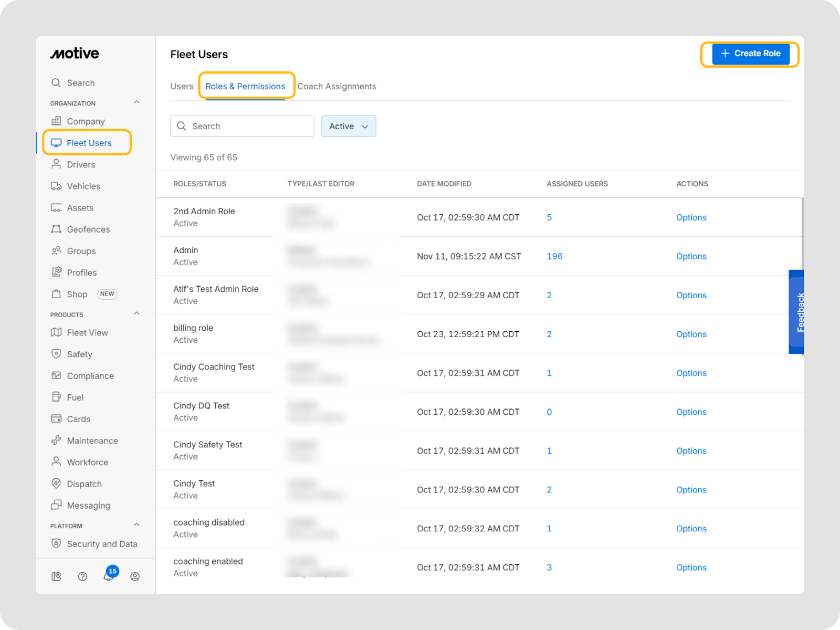Screen dimensions: 840x630
Task: Open the notifications bell icon
Action: tap(109, 576)
